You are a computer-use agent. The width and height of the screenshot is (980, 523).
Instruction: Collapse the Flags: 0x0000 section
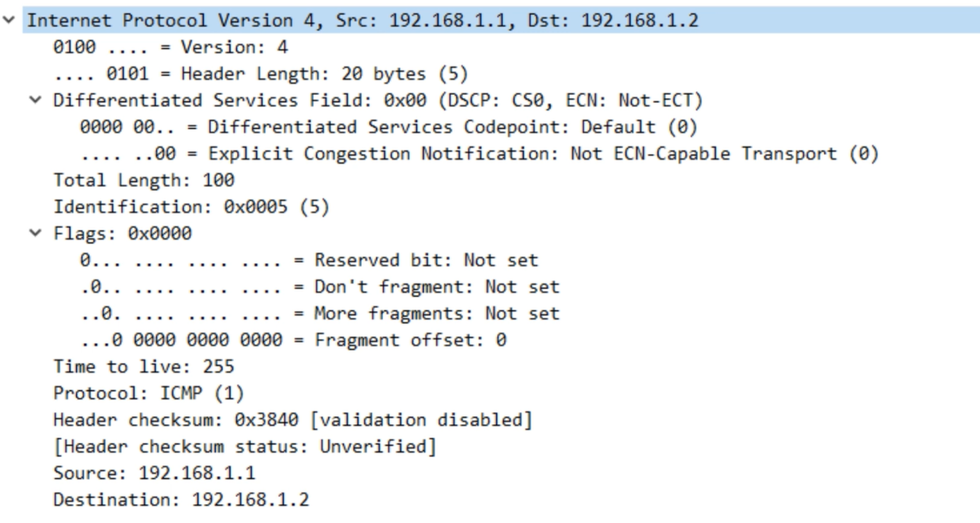tap(35, 233)
